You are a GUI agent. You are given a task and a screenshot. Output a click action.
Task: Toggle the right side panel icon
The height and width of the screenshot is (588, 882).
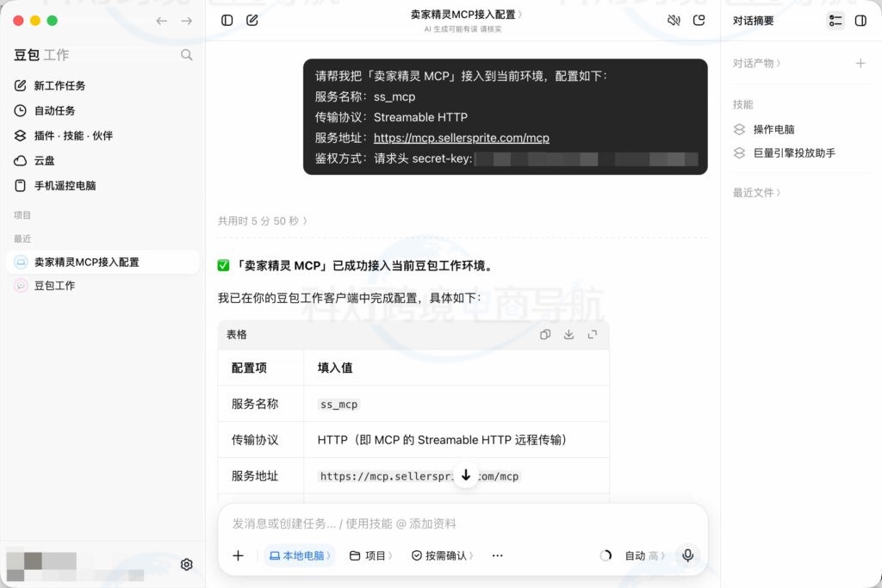[860, 21]
